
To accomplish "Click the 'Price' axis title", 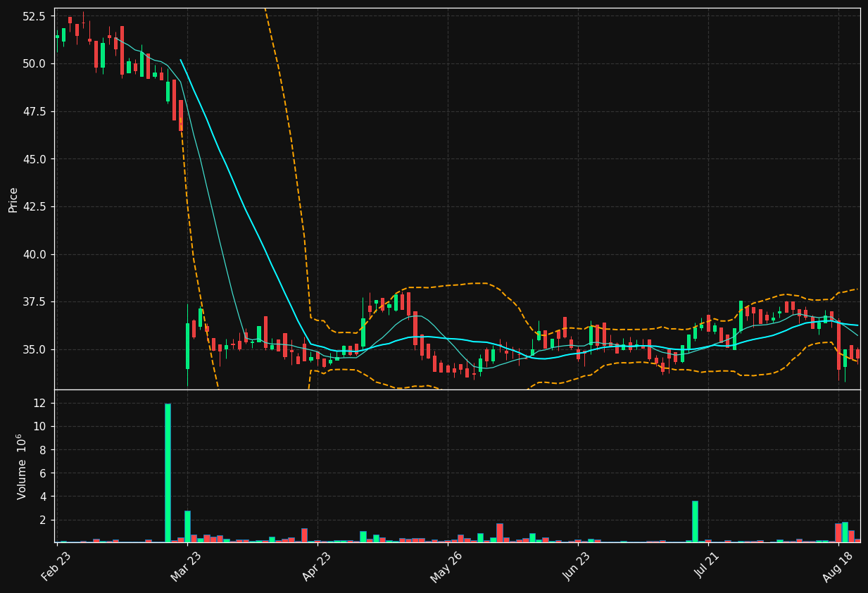I will tap(13, 199).
